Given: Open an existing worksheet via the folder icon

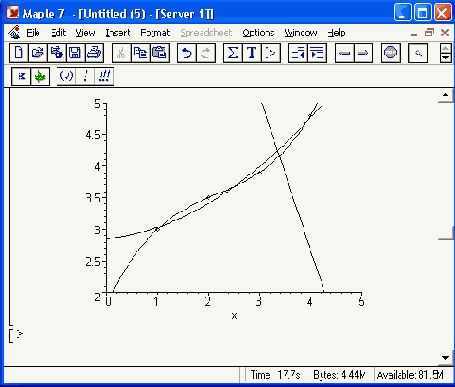Looking at the screenshot, I should point(38,53).
